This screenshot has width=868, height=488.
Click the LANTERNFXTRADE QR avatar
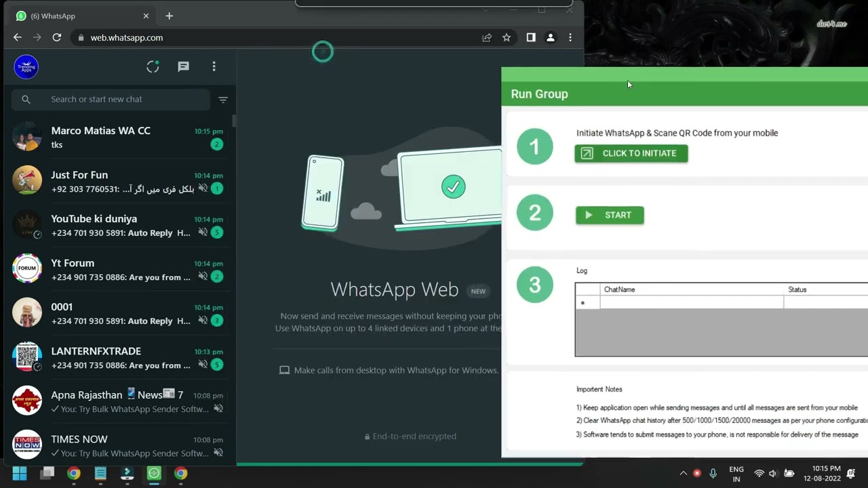click(x=27, y=357)
